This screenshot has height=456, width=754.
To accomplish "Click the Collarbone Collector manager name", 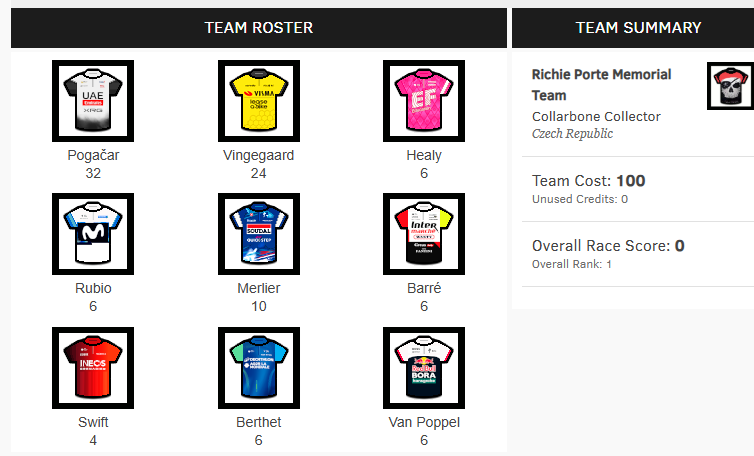I will 596,116.
